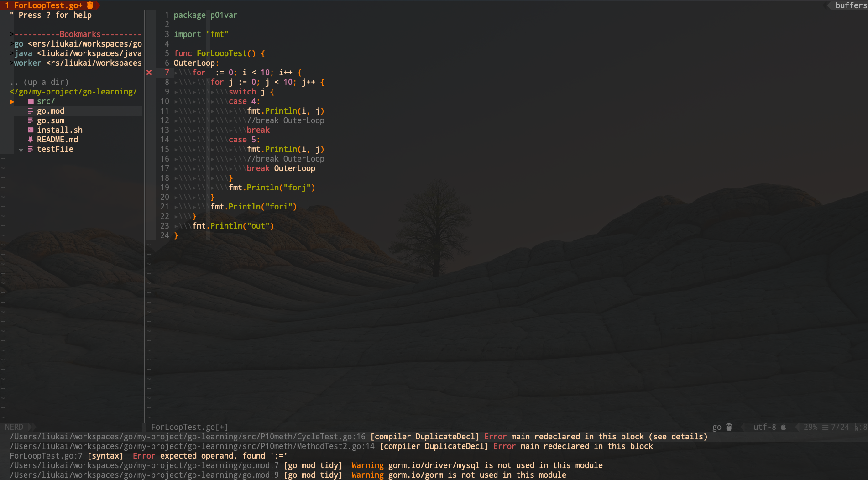The image size is (868, 480).
Task: Click the pink src/ folder icon
Action: click(x=31, y=101)
